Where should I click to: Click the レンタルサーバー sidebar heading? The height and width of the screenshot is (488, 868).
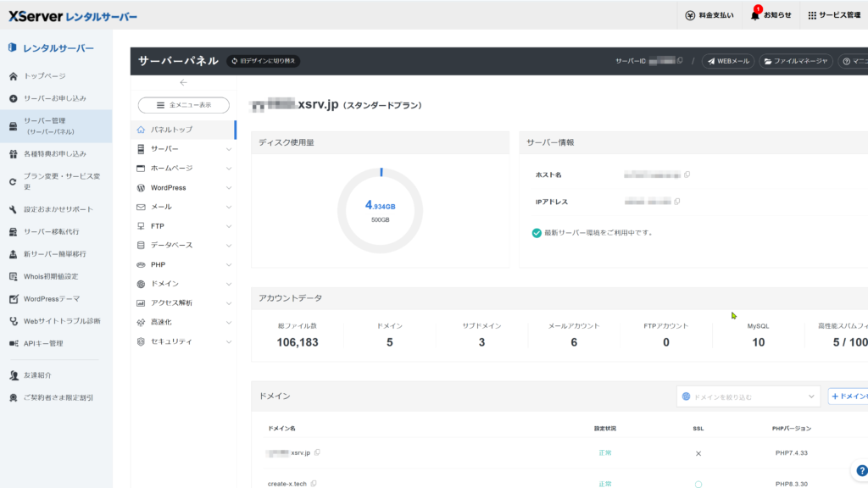[51, 48]
